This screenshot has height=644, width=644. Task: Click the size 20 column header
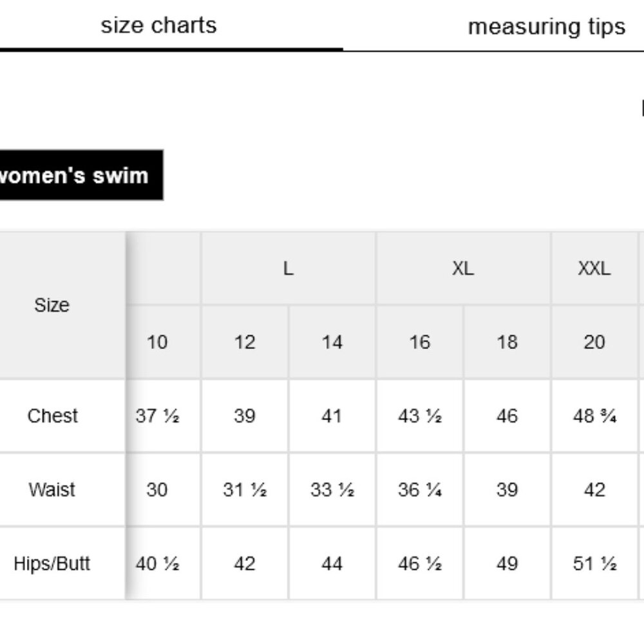pos(594,342)
